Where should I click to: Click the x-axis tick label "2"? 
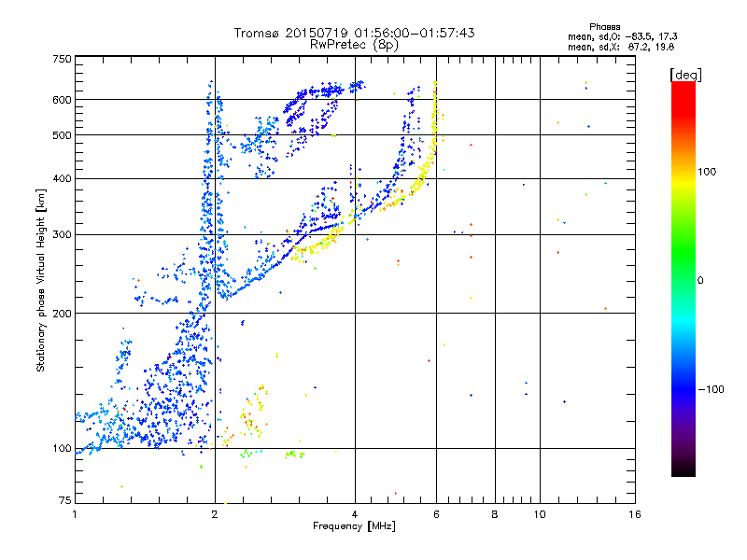click(215, 514)
